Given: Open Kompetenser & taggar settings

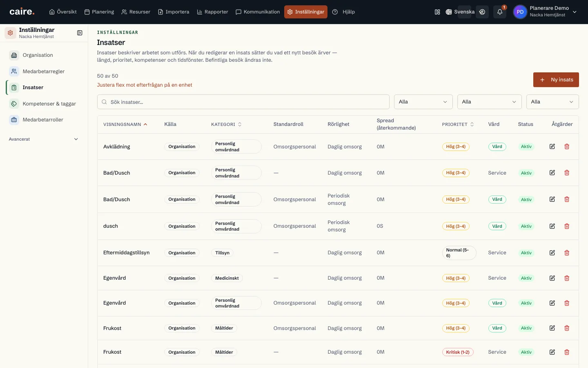Looking at the screenshot, I should [x=44, y=104].
